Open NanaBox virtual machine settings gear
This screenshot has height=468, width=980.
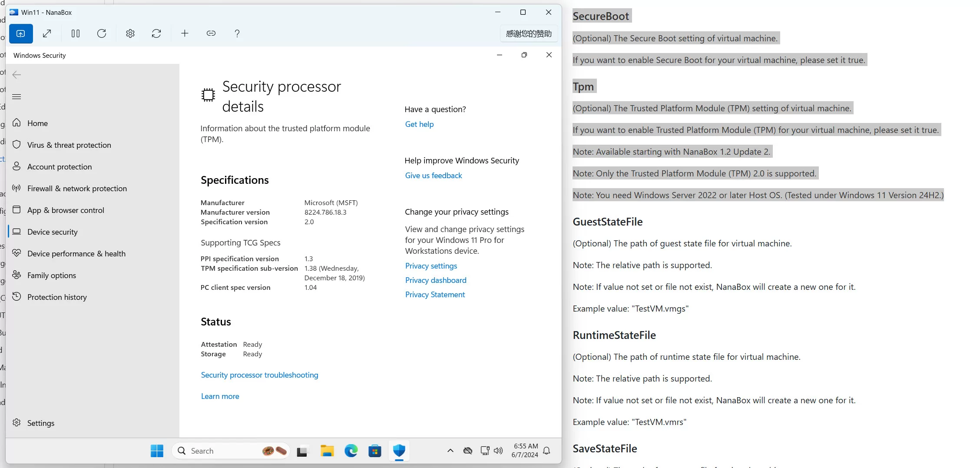(130, 33)
